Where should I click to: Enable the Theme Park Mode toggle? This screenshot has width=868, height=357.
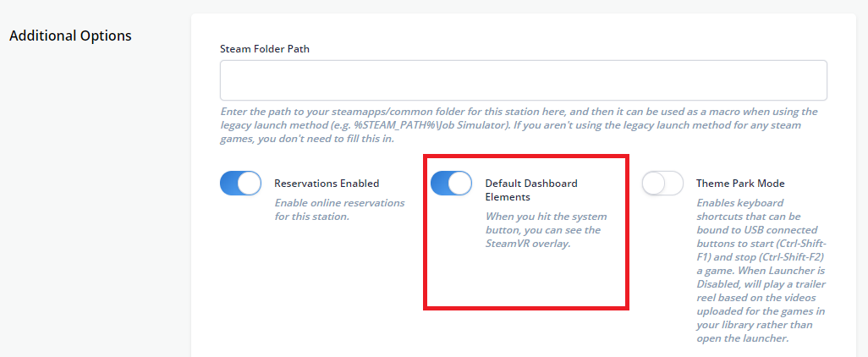[x=662, y=184]
